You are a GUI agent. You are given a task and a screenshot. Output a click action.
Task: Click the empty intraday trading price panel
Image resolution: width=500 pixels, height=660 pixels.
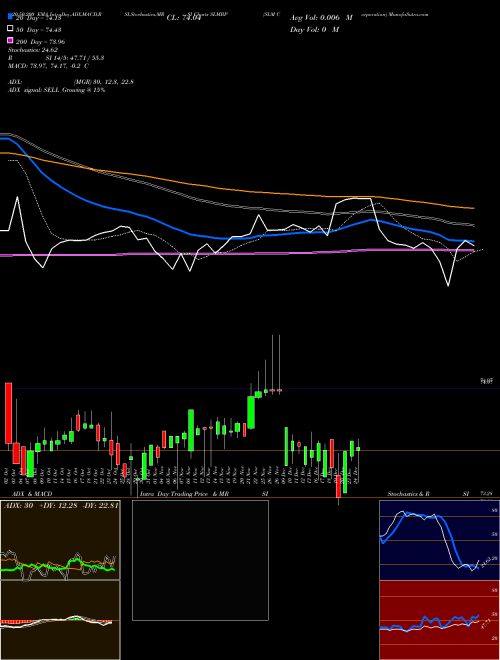point(200,560)
